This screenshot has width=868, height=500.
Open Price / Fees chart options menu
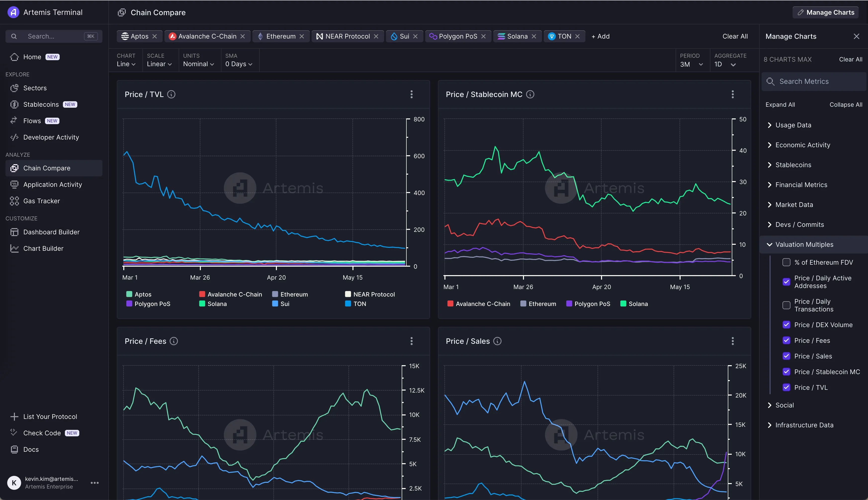pos(412,341)
